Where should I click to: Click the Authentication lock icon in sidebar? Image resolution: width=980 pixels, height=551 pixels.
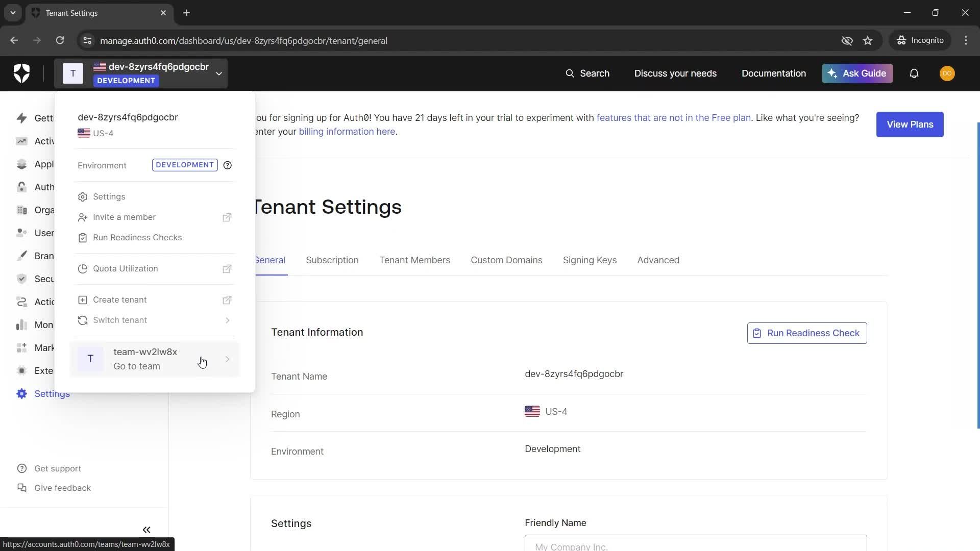pos(21,187)
